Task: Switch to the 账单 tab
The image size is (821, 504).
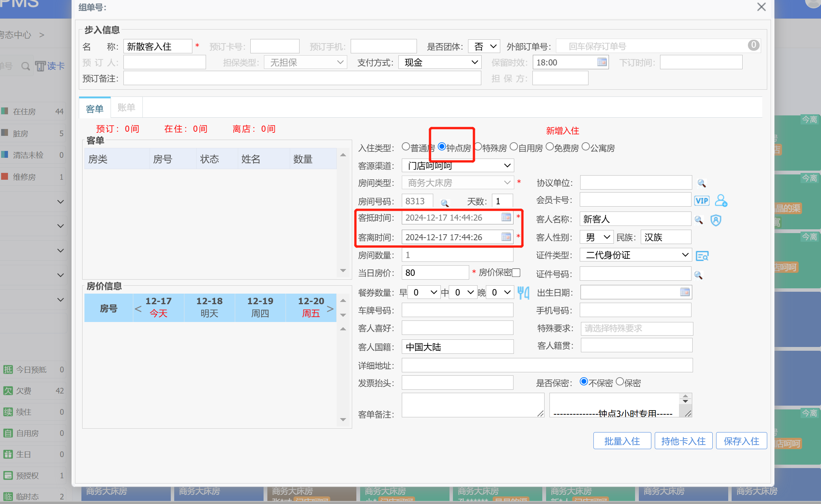Action: coord(126,108)
